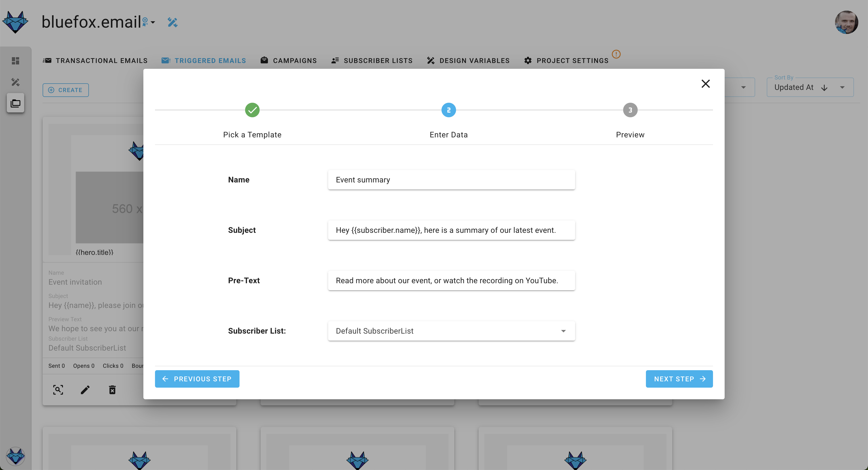Switch to the Triggered Emails tab
Viewport: 868px width, 470px height.
[x=203, y=61]
